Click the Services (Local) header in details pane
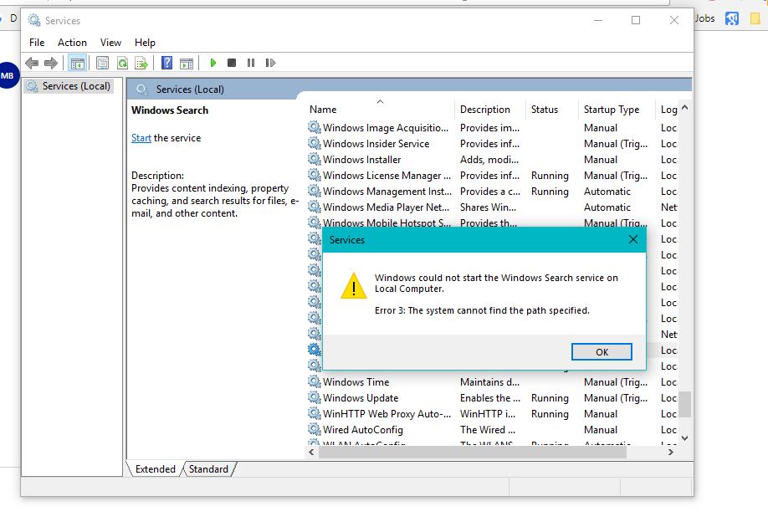 pyautogui.click(x=190, y=90)
